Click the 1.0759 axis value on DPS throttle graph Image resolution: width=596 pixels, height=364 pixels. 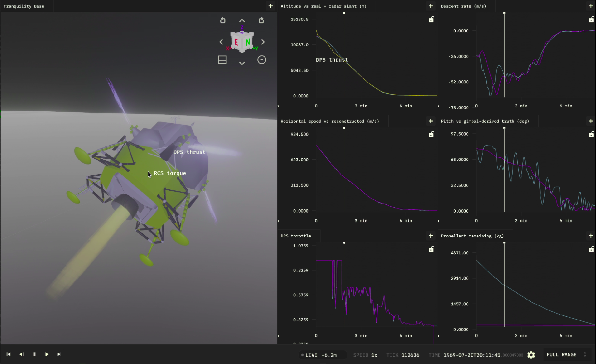301,246
